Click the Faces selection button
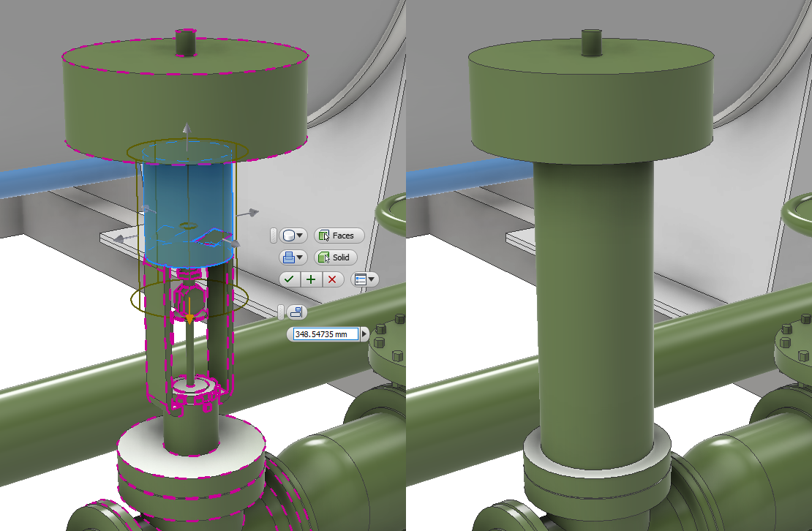This screenshot has width=812, height=531. [x=339, y=236]
